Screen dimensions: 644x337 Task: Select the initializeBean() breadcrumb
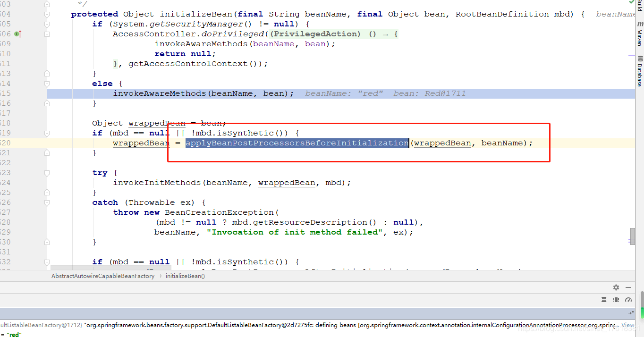pos(185,276)
